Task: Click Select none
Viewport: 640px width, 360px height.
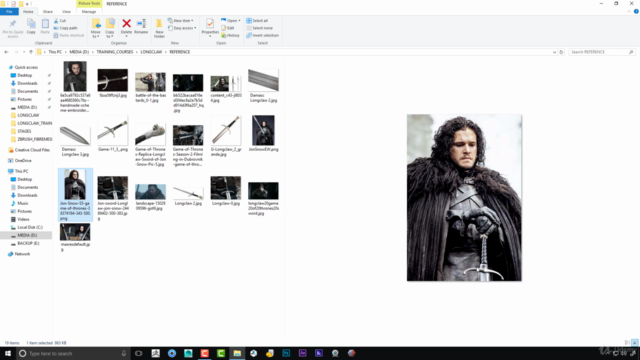Action: pos(259,28)
